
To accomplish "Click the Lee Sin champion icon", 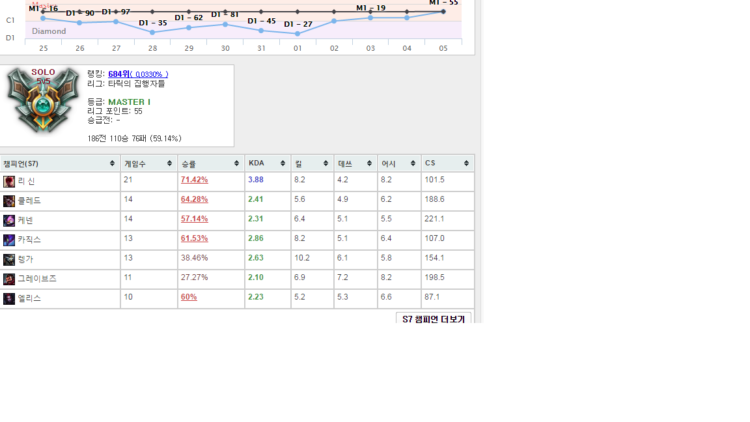I will 9,181.
